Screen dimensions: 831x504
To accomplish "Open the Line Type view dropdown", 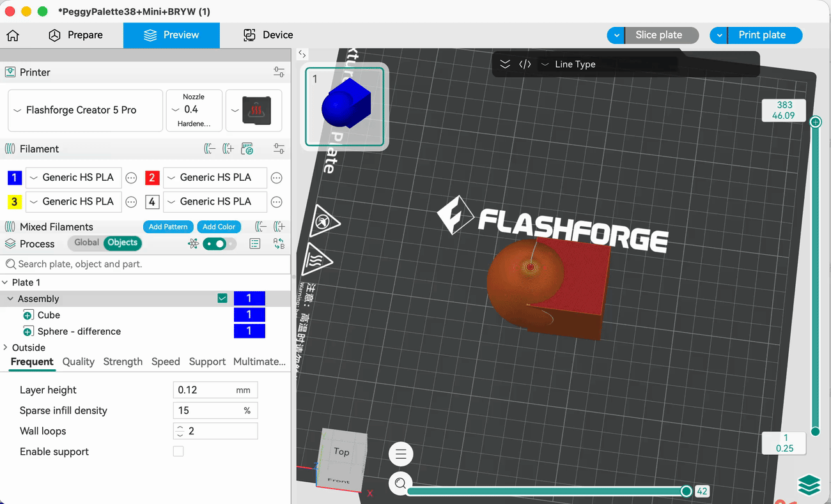I will click(607, 65).
